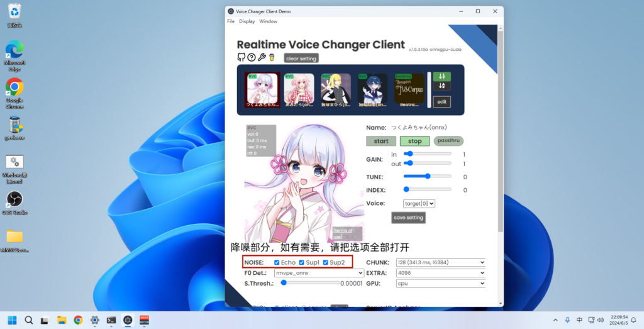The width and height of the screenshot is (644, 329).
Task: Select the blue-haired RVC model thumbnail
Action: 372,90
